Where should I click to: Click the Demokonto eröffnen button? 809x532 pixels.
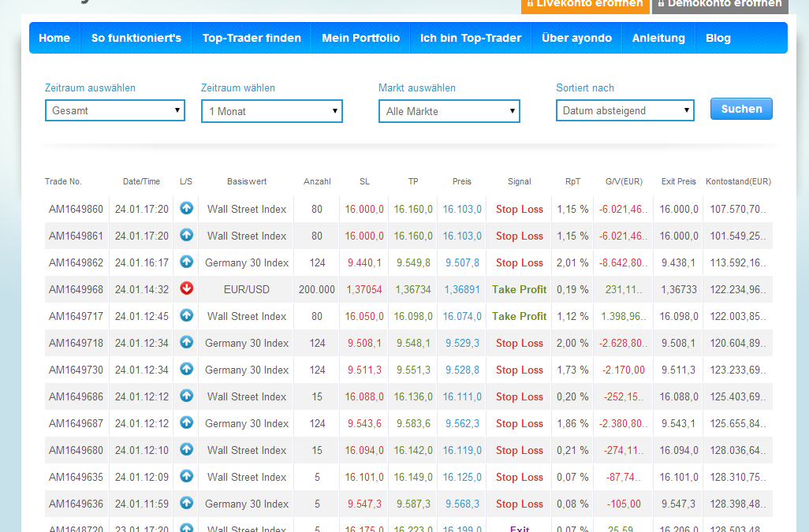point(720,5)
